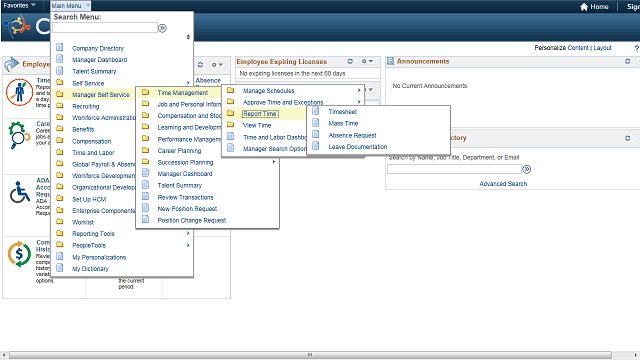Click Time and Labor Dashboard page icon

[x=231, y=137]
